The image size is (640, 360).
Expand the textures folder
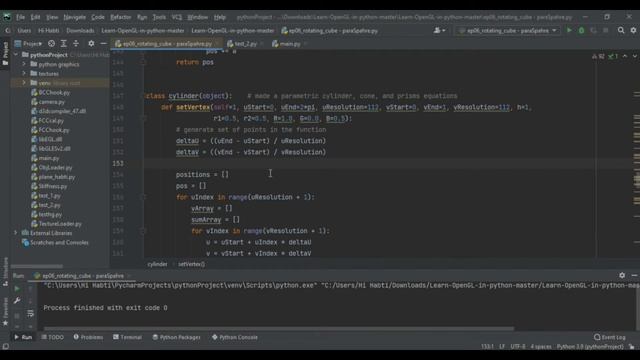click(x=24, y=73)
